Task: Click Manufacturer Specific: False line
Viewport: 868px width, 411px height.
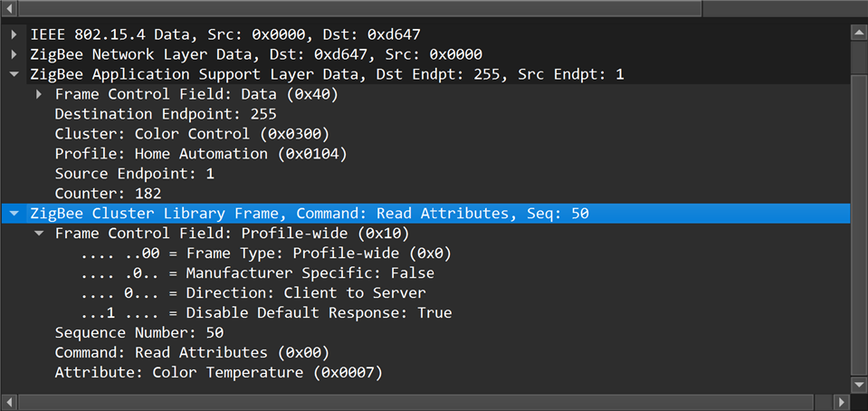Action: coord(257,273)
